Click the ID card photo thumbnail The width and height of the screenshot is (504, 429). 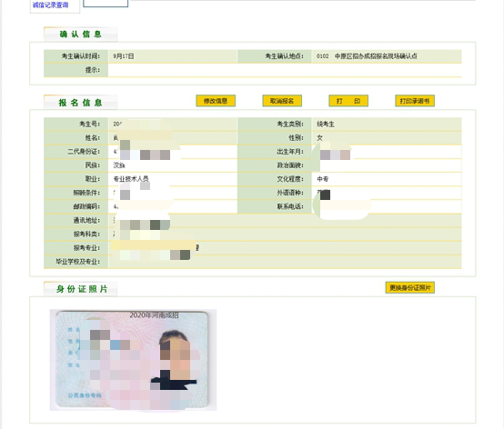tap(133, 360)
